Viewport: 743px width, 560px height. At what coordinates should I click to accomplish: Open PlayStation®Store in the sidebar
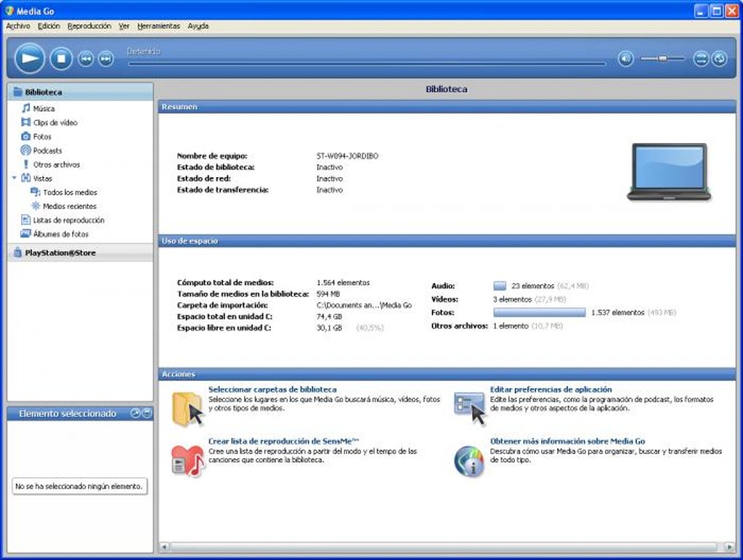click(80, 253)
